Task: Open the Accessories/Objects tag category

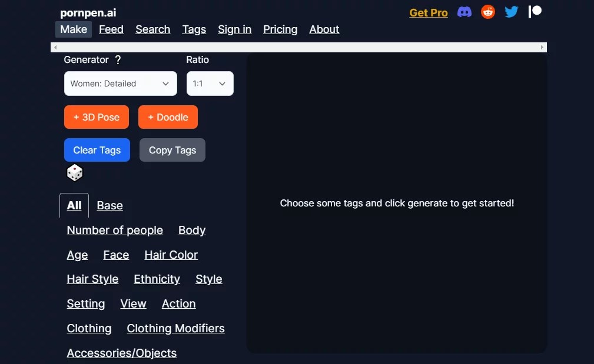Action: 122,353
